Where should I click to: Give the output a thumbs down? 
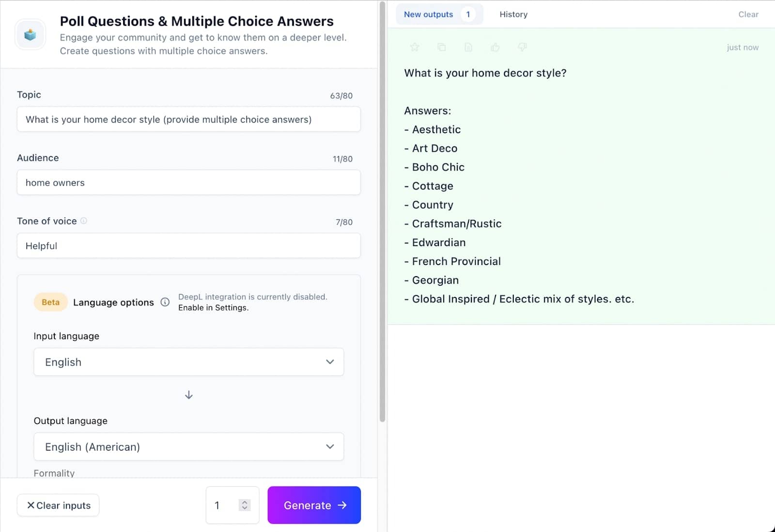tap(522, 47)
